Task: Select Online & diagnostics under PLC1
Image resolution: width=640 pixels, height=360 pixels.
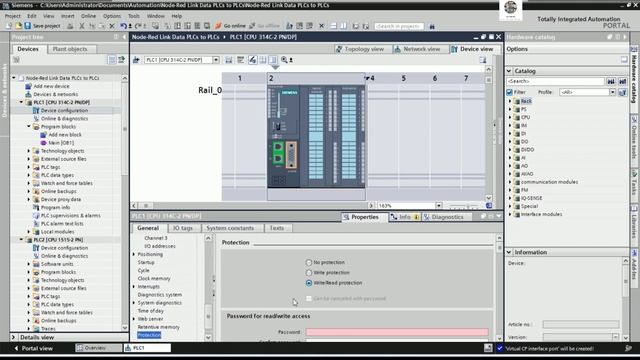Action: click(x=64, y=118)
